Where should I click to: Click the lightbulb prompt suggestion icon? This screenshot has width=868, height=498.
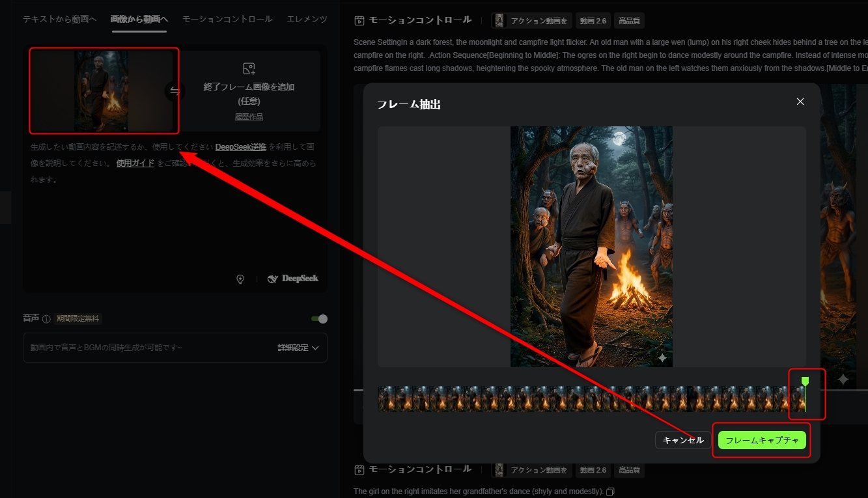click(240, 279)
